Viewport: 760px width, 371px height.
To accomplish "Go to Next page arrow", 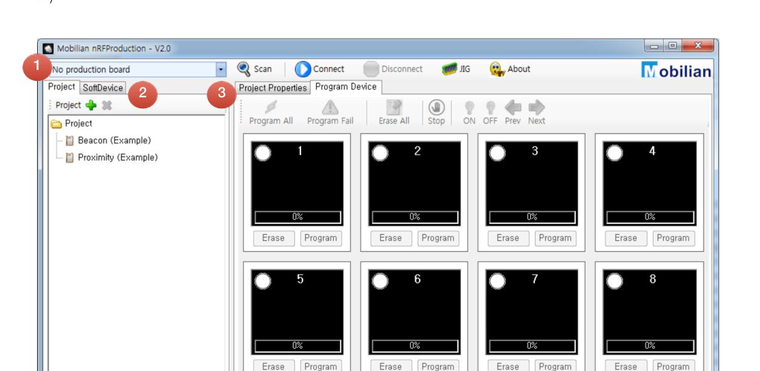I will click(x=537, y=107).
